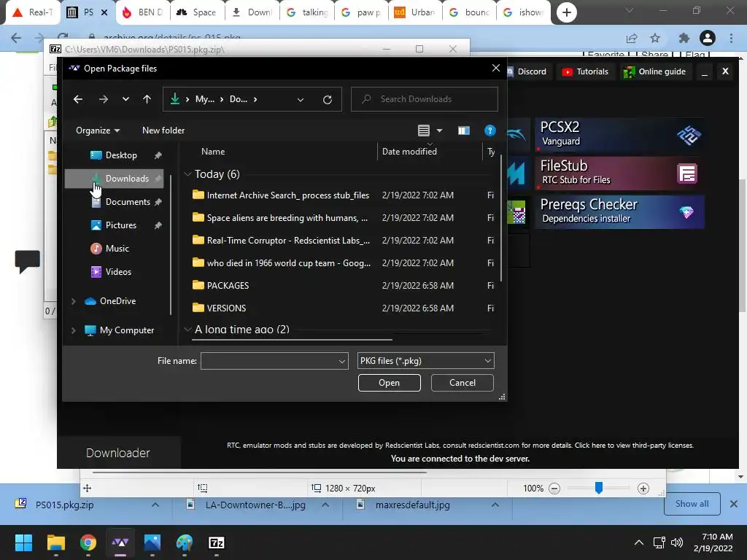Open the Discord link in launcher
The width and height of the screenshot is (747, 560).
pyautogui.click(x=527, y=71)
